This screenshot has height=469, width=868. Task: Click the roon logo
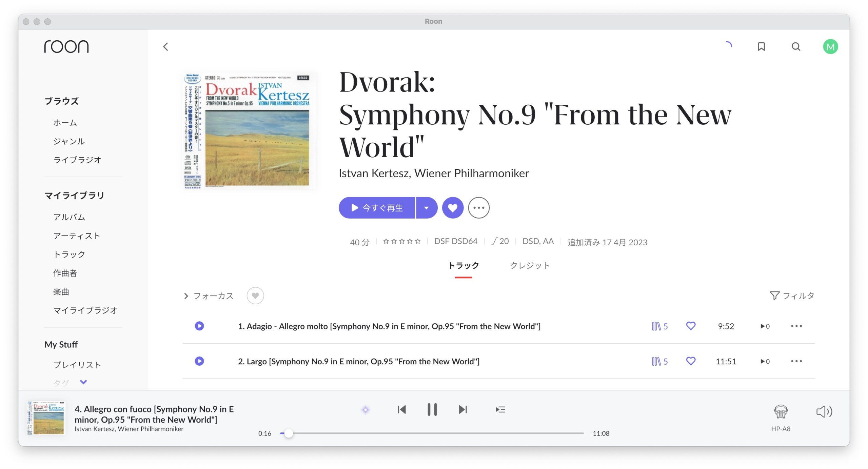66,46
